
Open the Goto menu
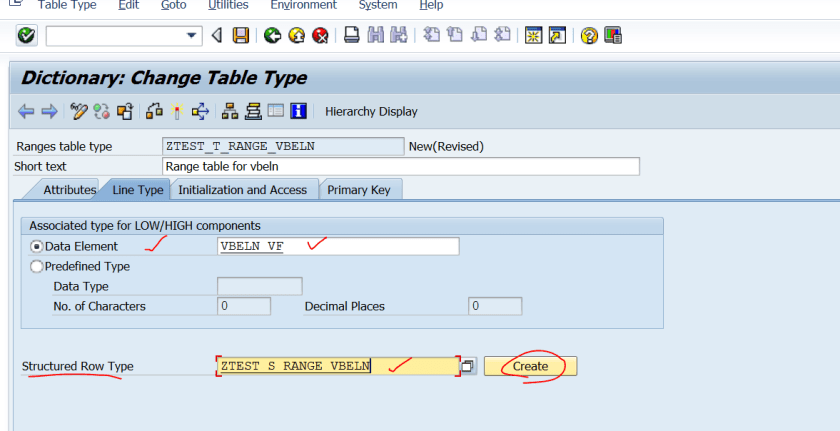tap(174, 5)
